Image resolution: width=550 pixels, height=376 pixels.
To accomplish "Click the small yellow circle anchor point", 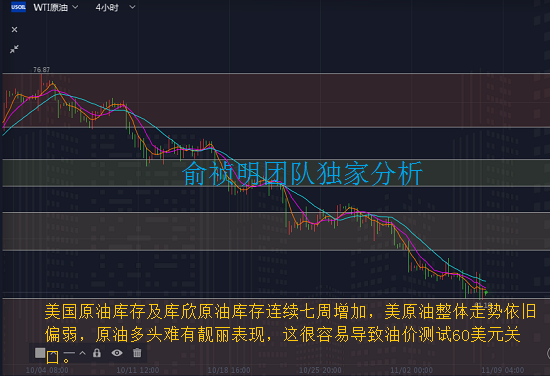I will 66,360.
